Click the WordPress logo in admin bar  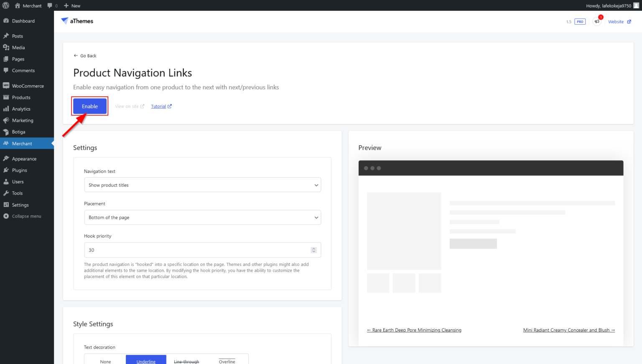tap(6, 5)
